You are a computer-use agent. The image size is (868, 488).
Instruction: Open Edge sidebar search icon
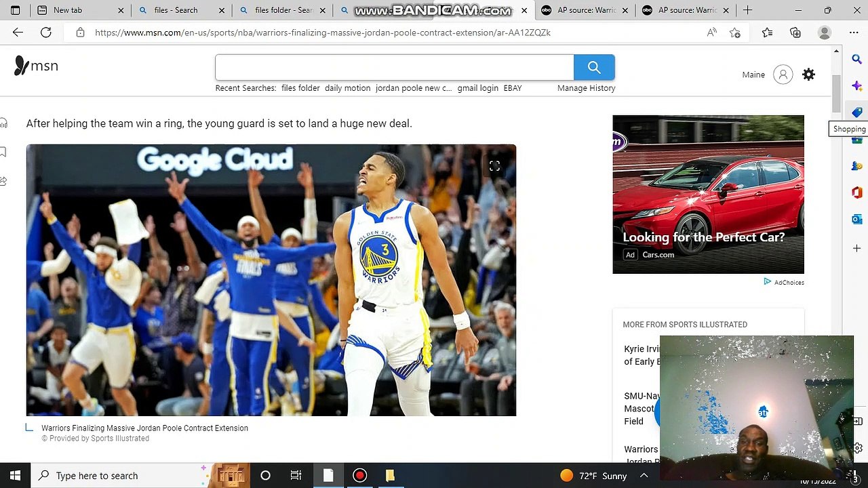point(856,60)
